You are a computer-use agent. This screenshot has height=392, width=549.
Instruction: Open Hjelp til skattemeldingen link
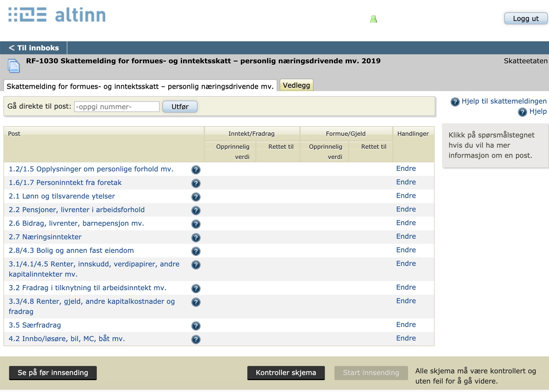point(504,101)
